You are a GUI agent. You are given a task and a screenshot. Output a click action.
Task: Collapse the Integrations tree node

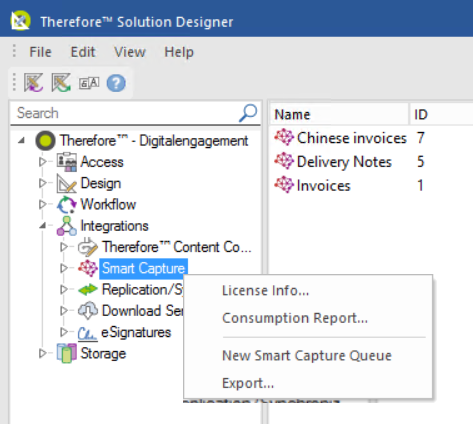(42, 226)
